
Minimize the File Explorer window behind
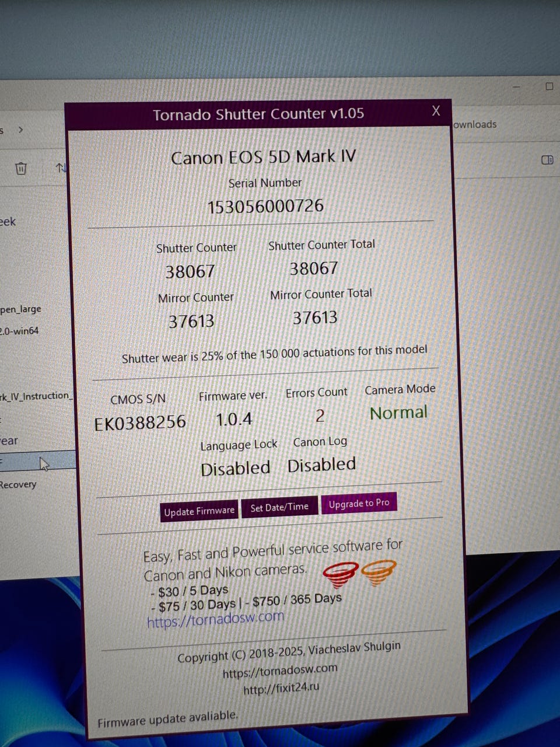pyautogui.click(x=516, y=87)
